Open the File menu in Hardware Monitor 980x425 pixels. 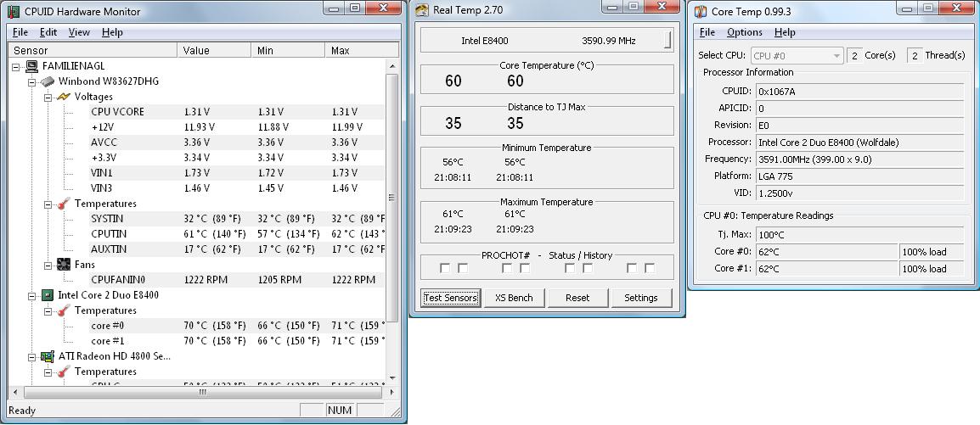point(20,32)
